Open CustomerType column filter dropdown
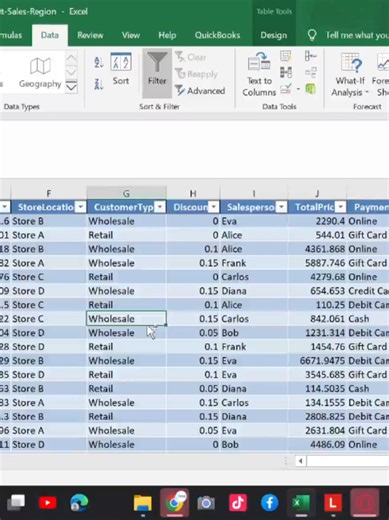Viewport: 389px width, 520px height. [160, 207]
